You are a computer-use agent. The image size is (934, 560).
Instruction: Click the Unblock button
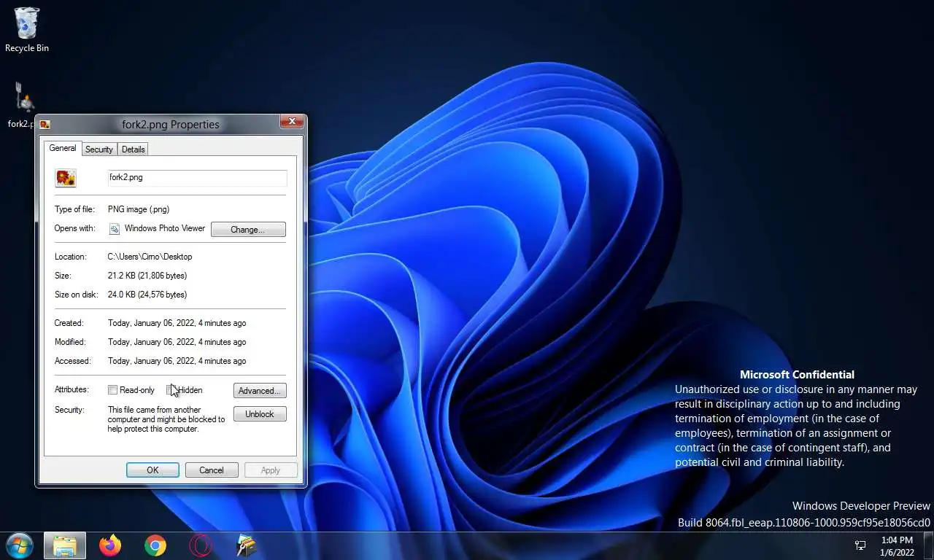pyautogui.click(x=260, y=414)
